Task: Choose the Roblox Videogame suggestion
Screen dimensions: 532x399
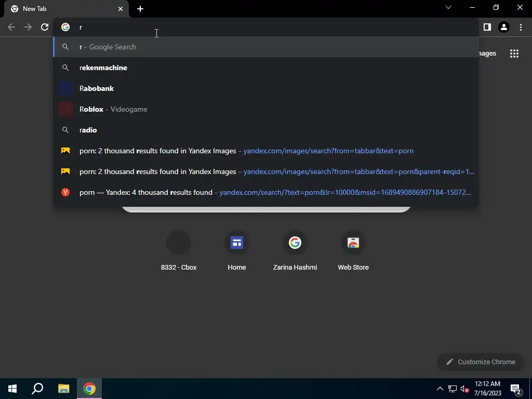Action: click(x=267, y=109)
